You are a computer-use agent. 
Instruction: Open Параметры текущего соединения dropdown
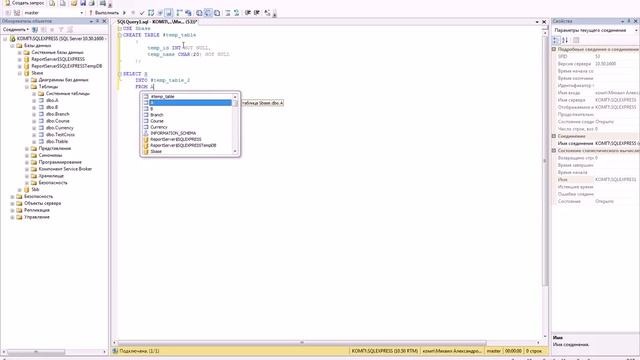[x=595, y=30]
